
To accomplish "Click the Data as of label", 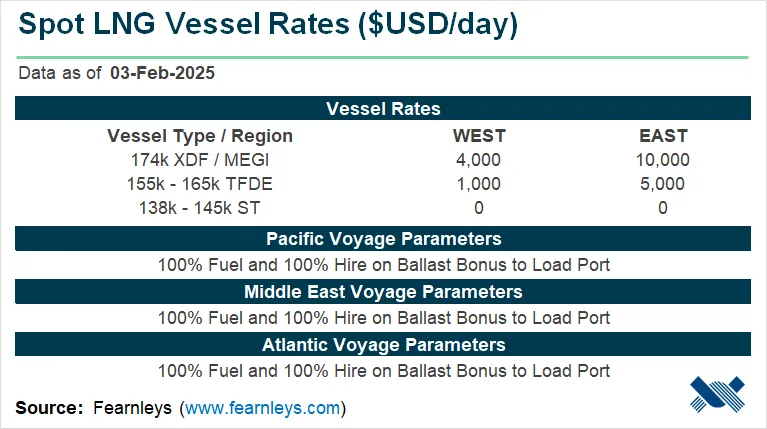I will pyautogui.click(x=58, y=73).
